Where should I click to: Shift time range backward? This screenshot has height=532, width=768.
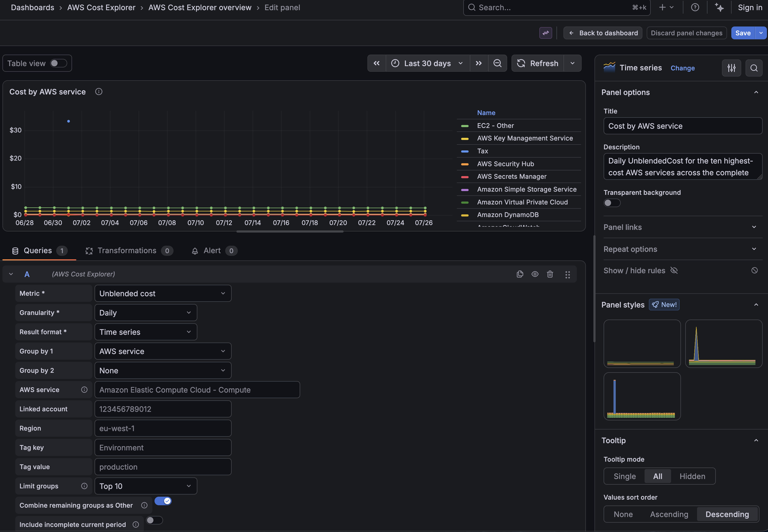tap(377, 63)
